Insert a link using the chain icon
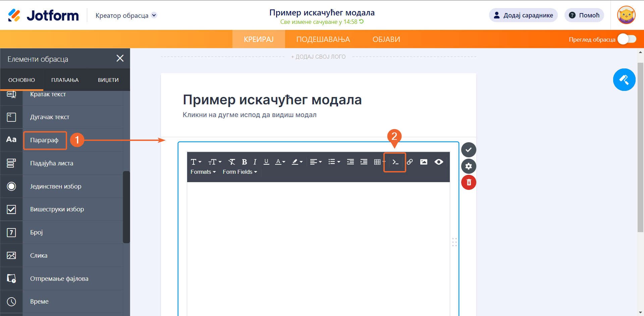Screen dimensions: 644x316 pos(410,162)
